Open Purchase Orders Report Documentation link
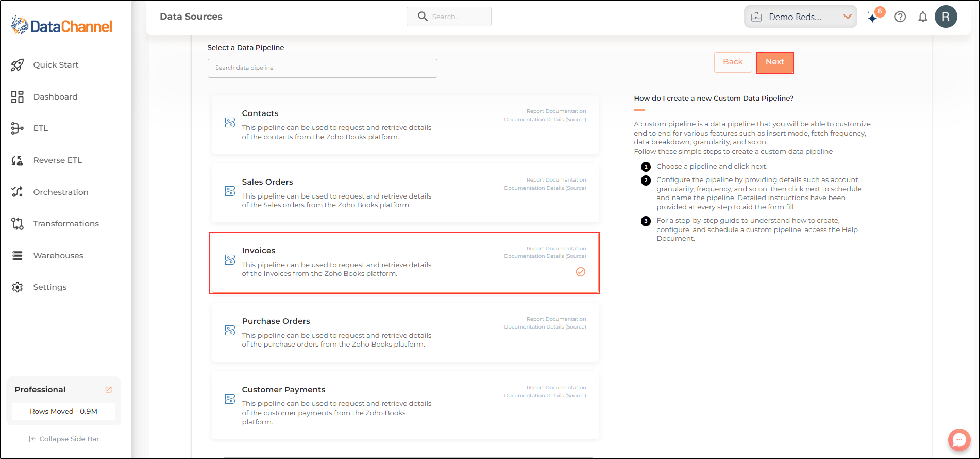The image size is (980, 459). tap(556, 319)
